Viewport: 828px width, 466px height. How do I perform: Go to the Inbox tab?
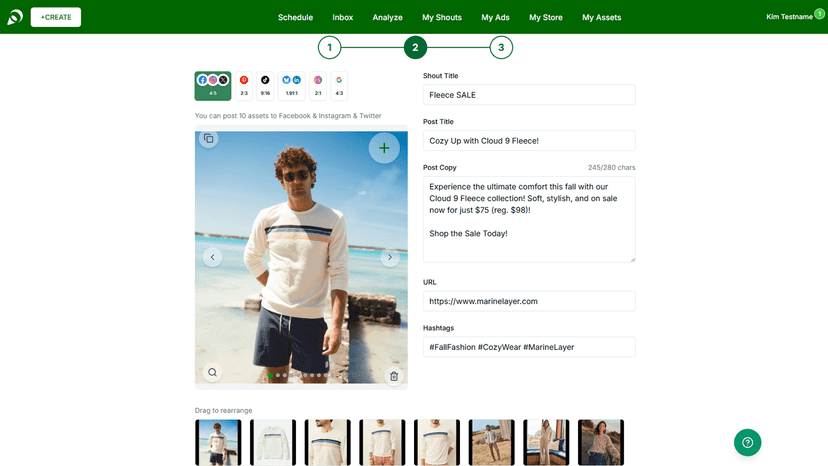[342, 17]
